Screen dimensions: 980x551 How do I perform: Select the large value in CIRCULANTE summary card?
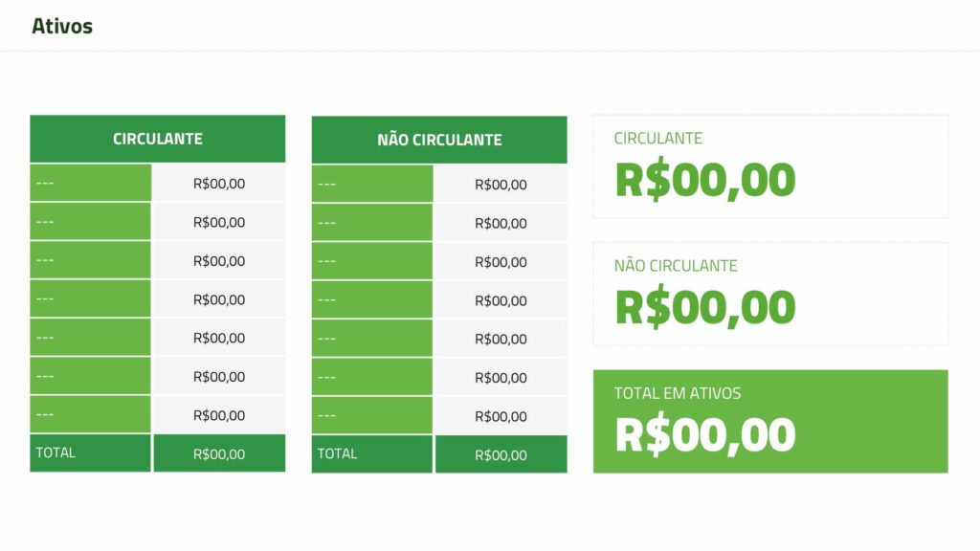pyautogui.click(x=704, y=181)
